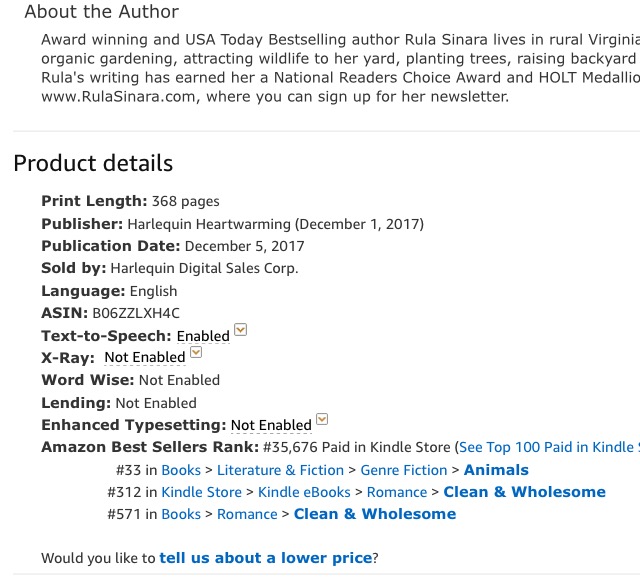Open See Top 100 Paid in Kindle link
The image size is (640, 588).
[546, 448]
